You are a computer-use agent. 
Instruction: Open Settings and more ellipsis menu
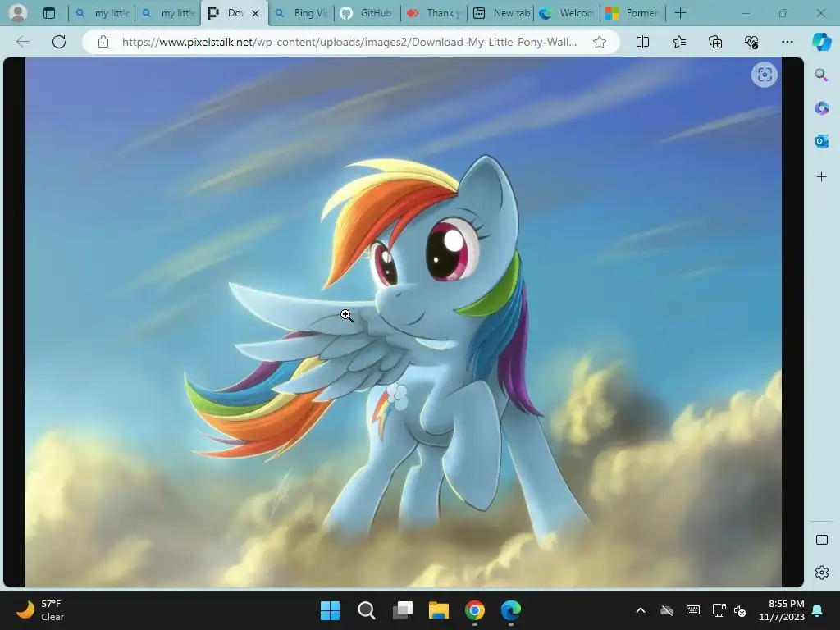787,42
